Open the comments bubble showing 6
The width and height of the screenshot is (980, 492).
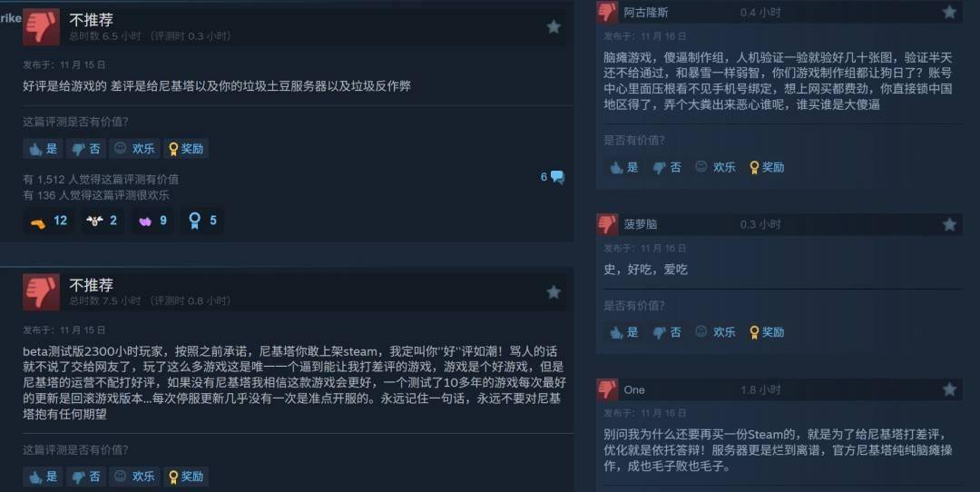click(553, 178)
